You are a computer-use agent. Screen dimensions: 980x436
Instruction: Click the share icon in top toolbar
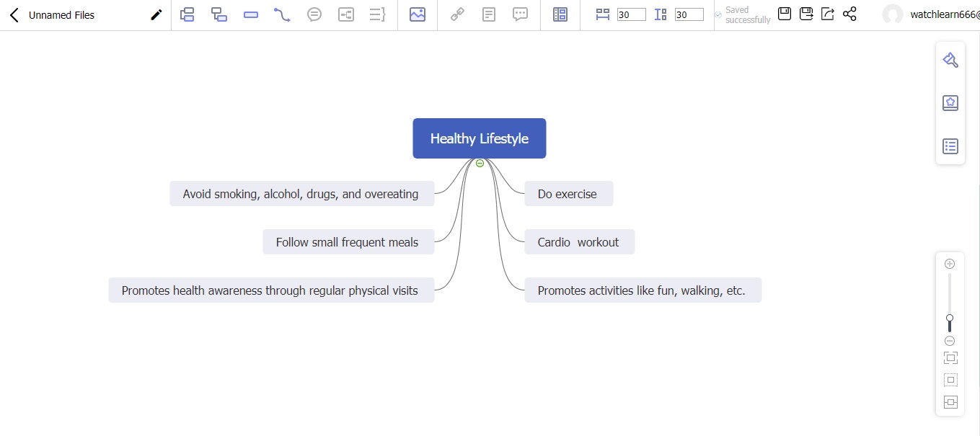[x=849, y=14]
